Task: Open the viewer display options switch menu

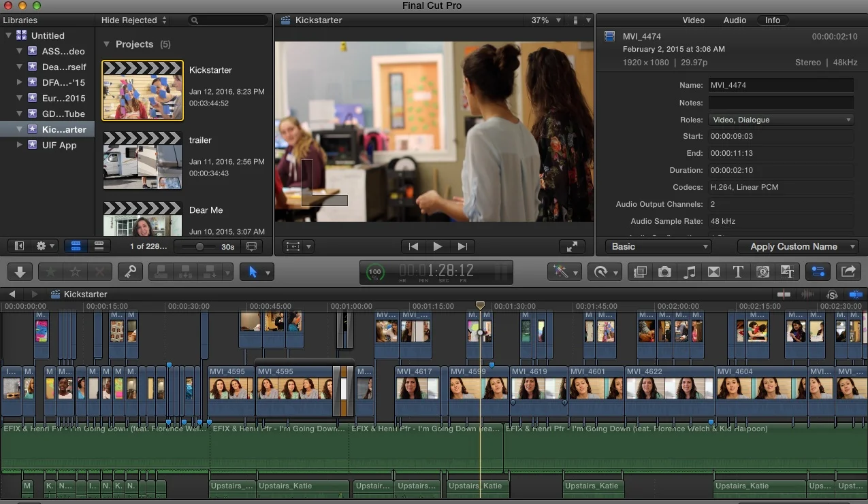Action: coord(581,20)
